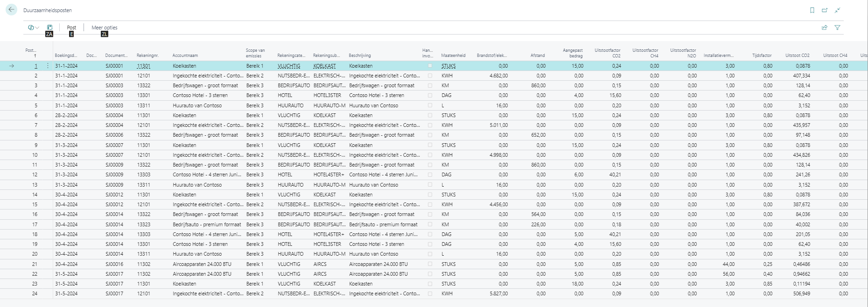This screenshot has width=868, height=307.
Task: Select the CO2 emission value 407,334
Action: (802, 76)
